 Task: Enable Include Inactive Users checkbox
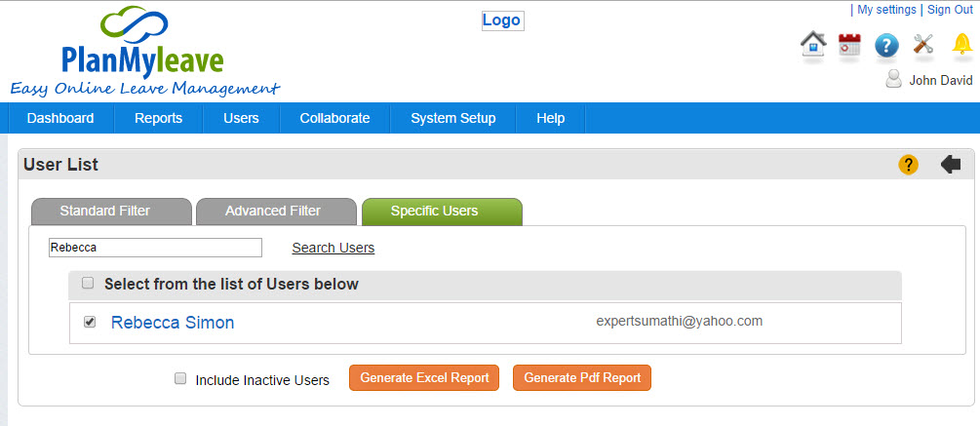pos(180,378)
